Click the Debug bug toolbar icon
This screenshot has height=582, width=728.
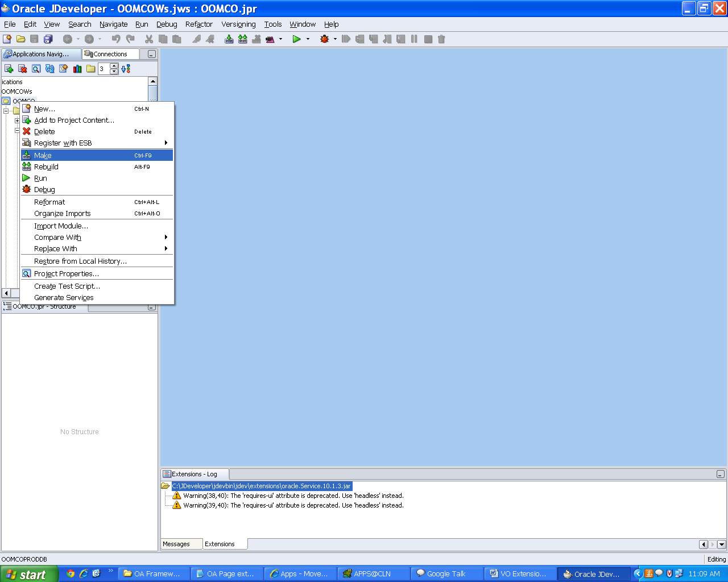coord(324,39)
